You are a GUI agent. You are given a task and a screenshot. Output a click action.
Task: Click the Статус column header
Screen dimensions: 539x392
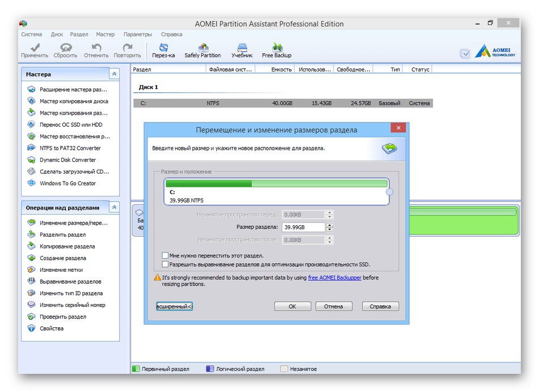coord(418,69)
